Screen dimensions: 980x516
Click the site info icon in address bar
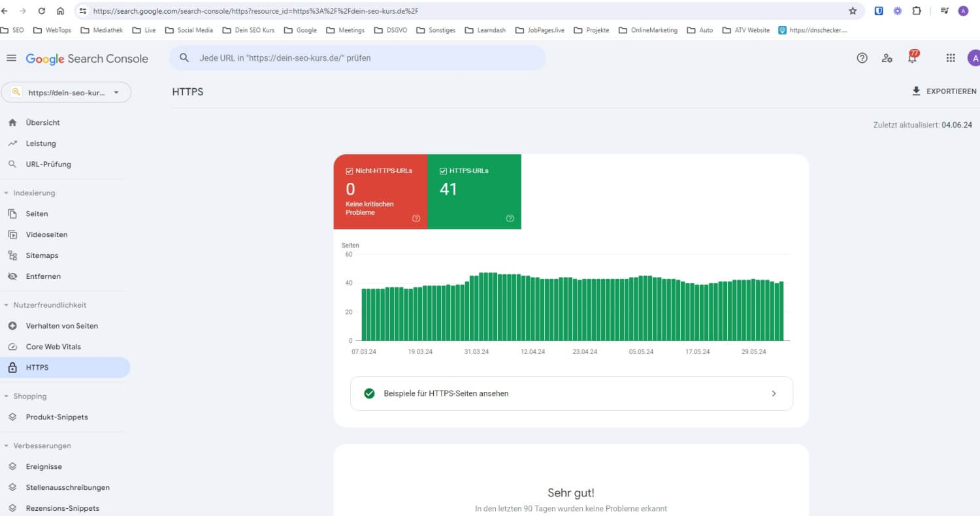(82, 11)
